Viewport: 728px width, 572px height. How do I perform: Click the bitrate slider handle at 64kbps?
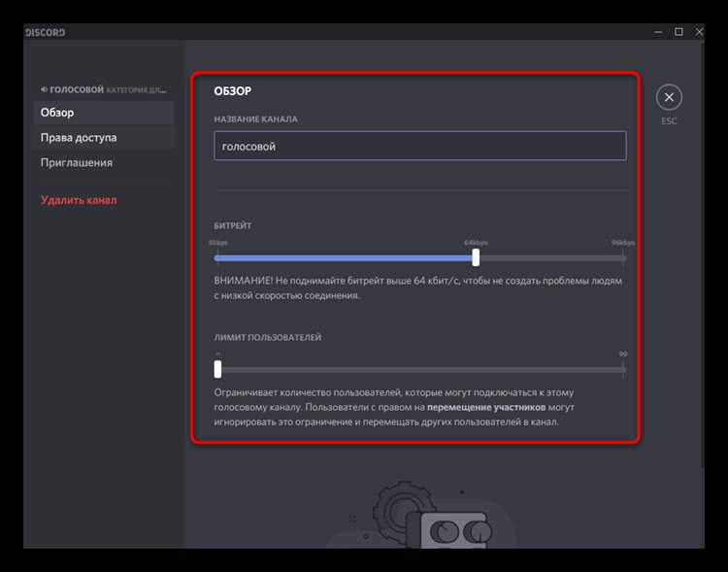[x=476, y=257]
